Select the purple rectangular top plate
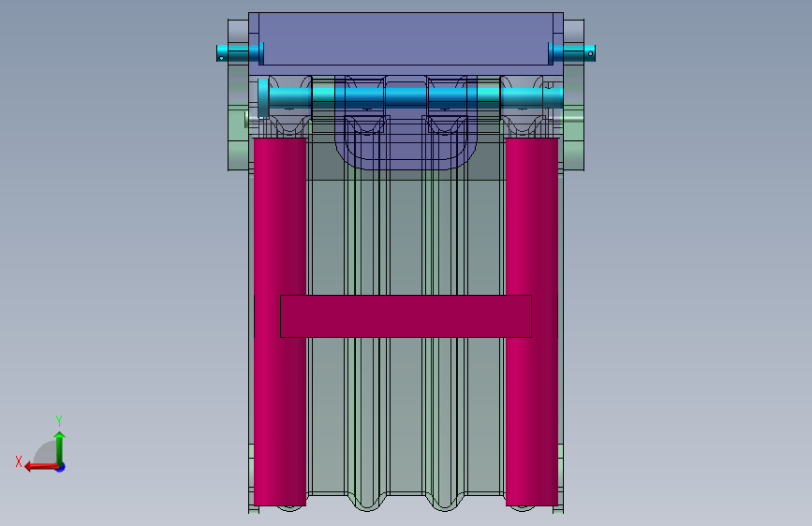 [406, 38]
